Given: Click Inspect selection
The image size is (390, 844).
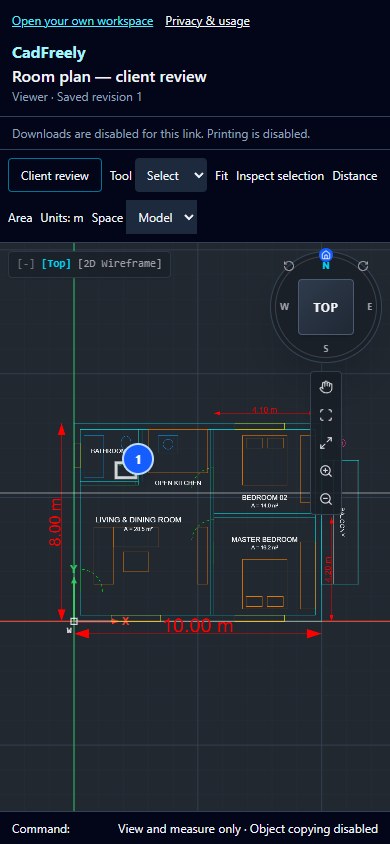Looking at the screenshot, I should 280,176.
